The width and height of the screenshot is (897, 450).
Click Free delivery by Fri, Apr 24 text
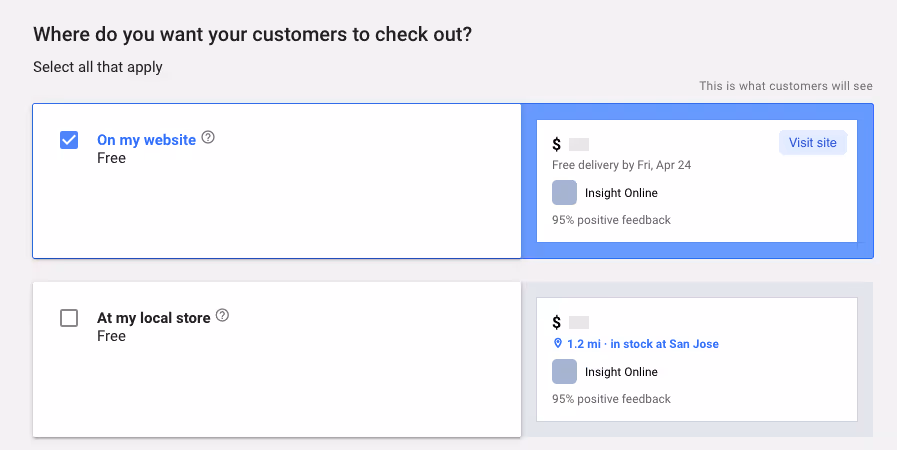pos(621,165)
